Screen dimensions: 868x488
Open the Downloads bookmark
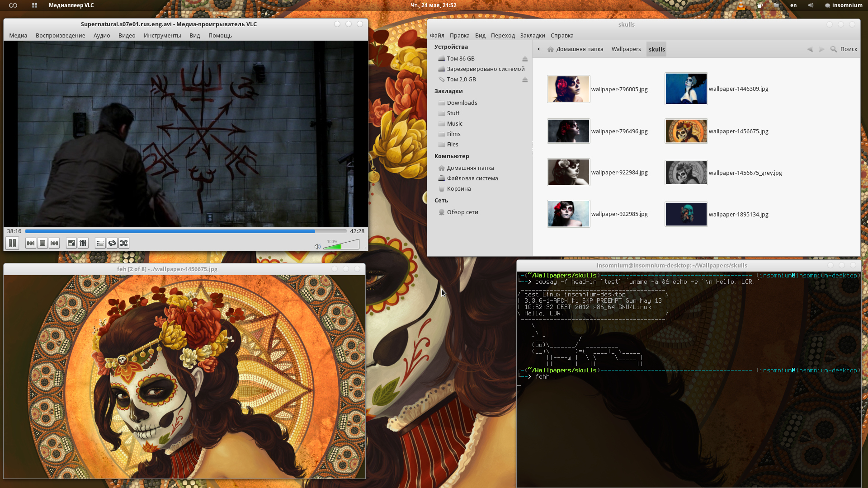[x=462, y=103]
